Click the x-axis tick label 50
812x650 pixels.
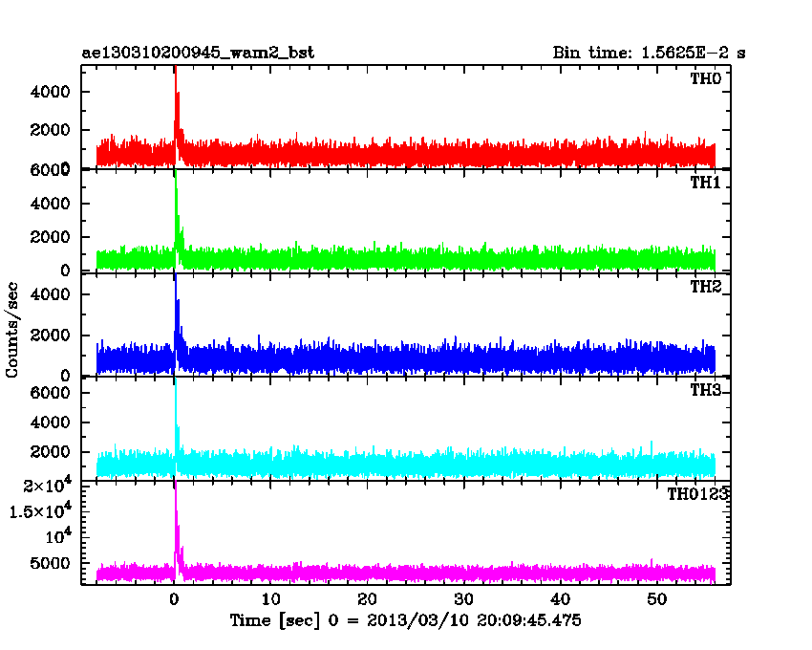tap(656, 599)
